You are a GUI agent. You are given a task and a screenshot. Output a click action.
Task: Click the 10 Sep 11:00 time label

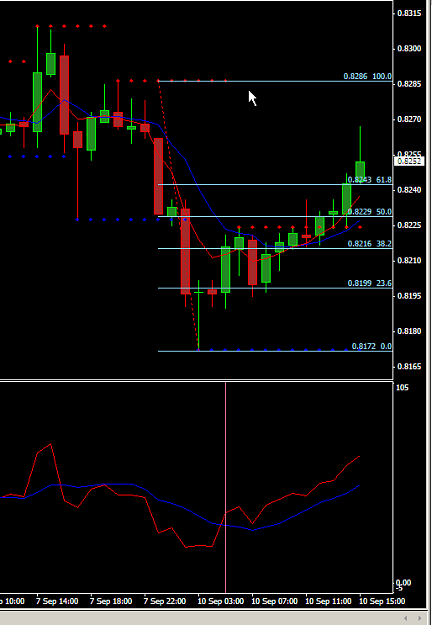point(328,601)
